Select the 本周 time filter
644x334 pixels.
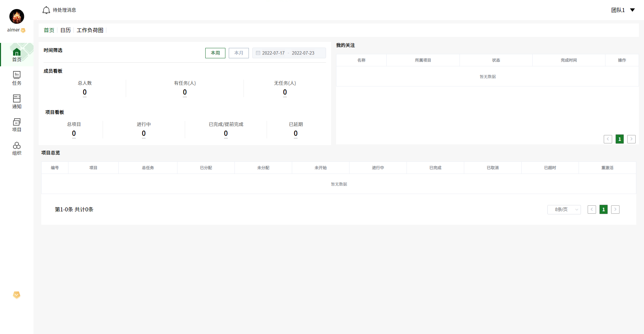215,53
